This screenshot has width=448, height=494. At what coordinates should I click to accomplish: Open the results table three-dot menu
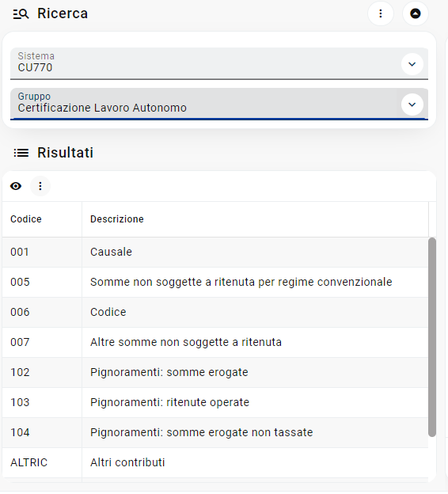[40, 186]
